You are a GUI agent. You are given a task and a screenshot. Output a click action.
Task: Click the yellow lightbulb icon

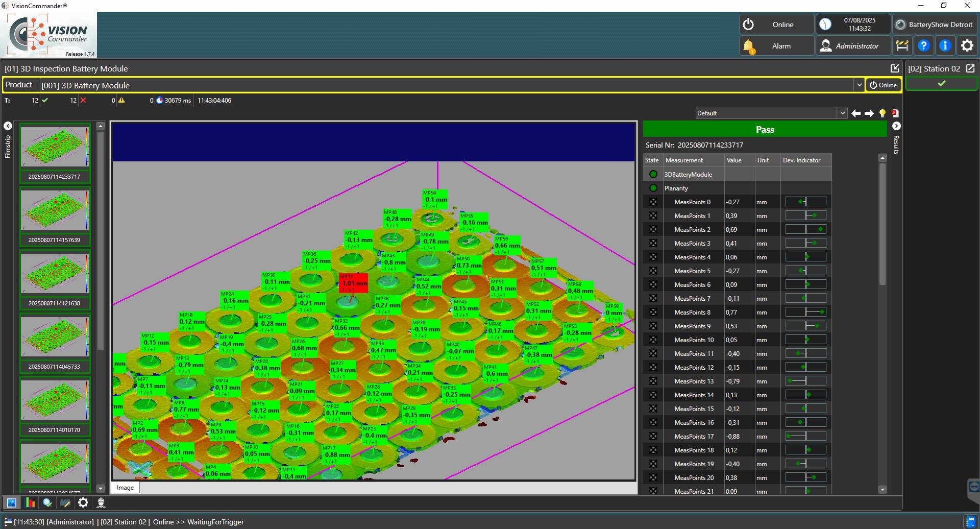883,113
